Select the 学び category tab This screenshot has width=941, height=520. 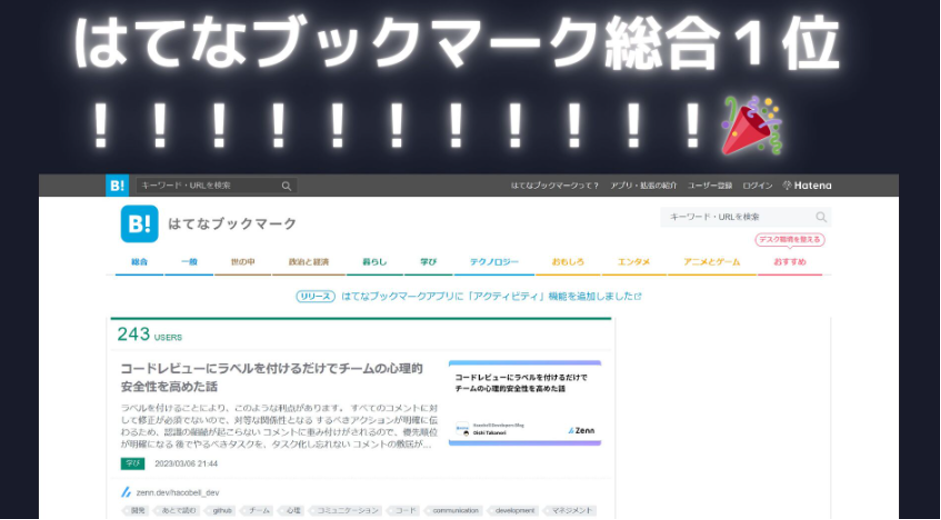tap(428, 262)
